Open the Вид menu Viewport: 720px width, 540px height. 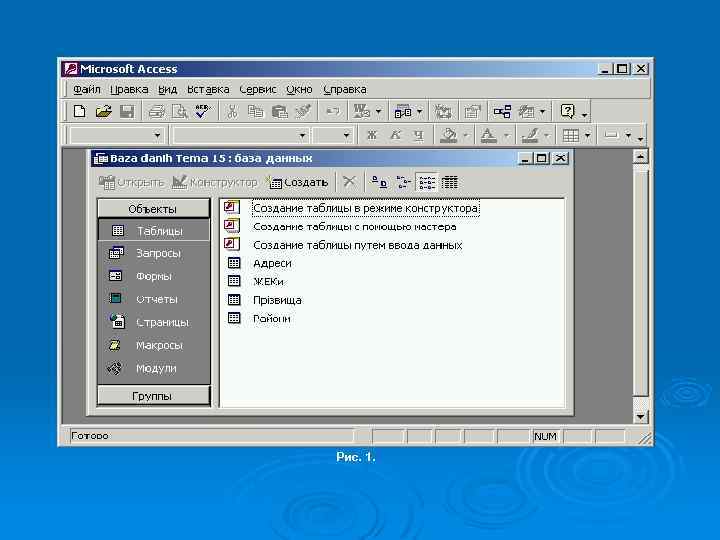tap(168, 89)
